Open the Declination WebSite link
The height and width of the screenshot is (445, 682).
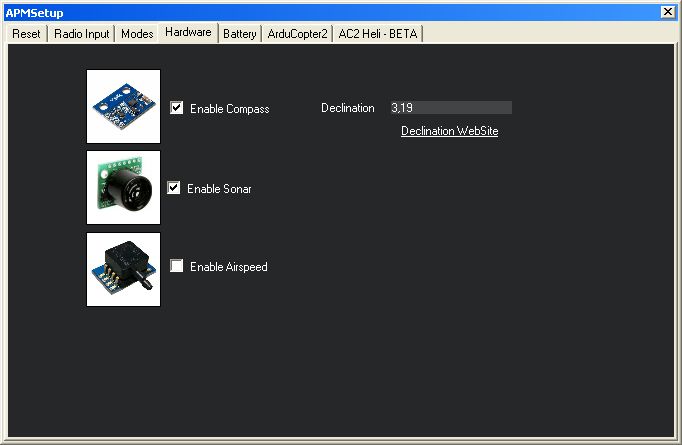[x=449, y=131]
